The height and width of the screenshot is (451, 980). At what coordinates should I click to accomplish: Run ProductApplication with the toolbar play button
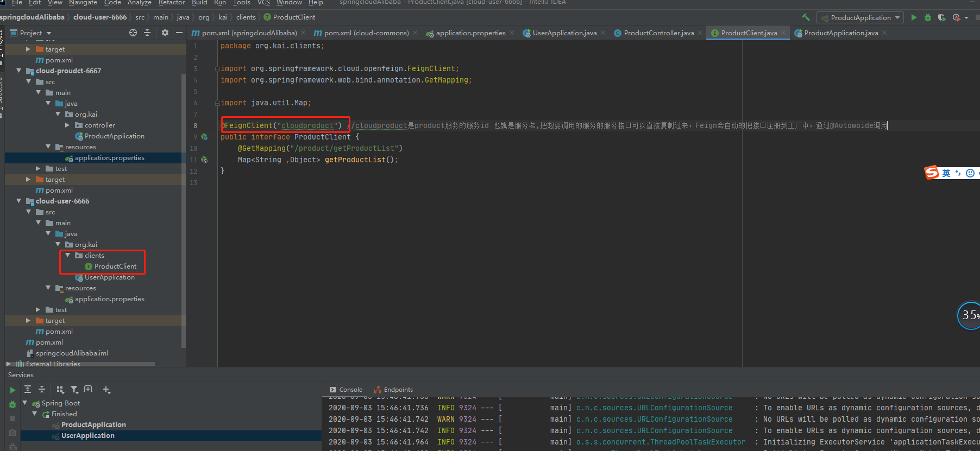pyautogui.click(x=914, y=17)
